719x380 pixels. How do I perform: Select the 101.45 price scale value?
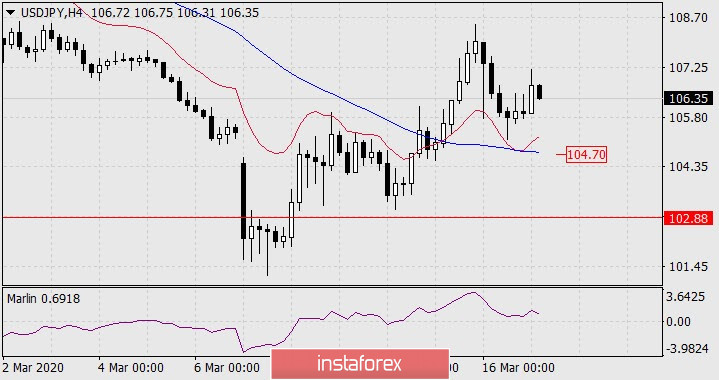[688, 266]
